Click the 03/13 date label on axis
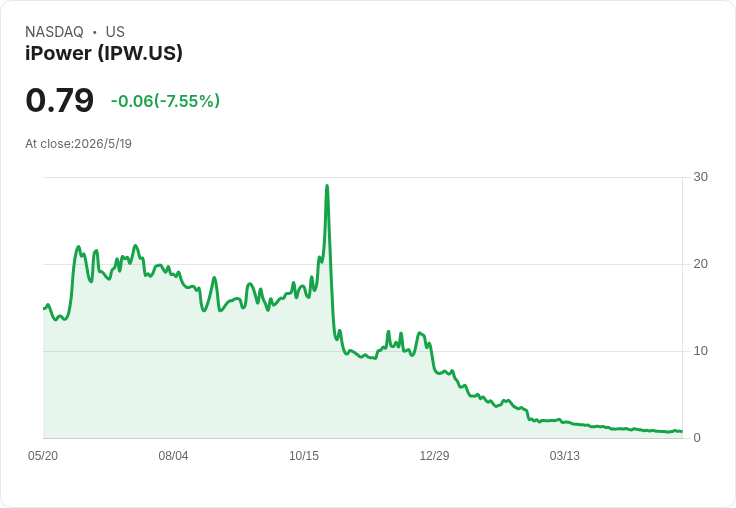Image resolution: width=736 pixels, height=508 pixels. [x=565, y=455]
